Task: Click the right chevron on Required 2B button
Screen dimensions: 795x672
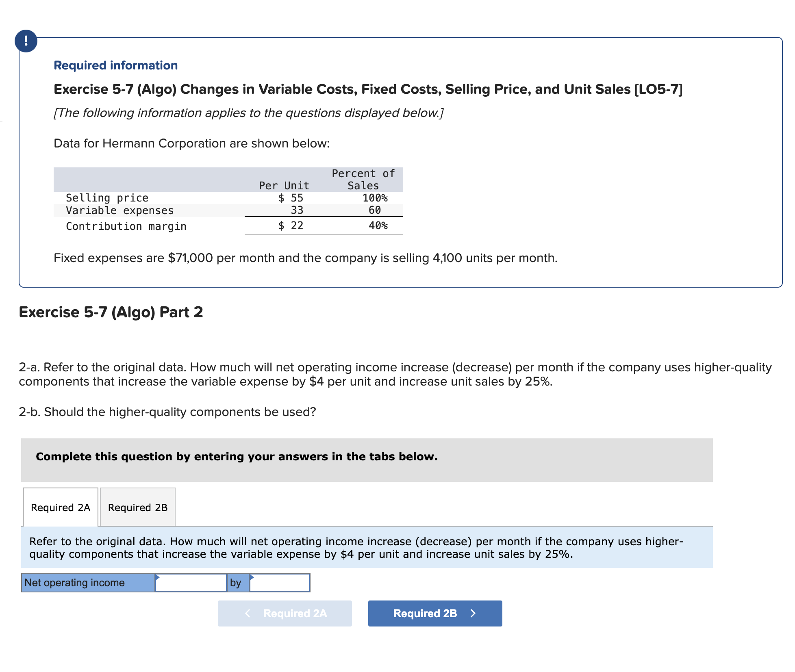Action: click(x=474, y=613)
